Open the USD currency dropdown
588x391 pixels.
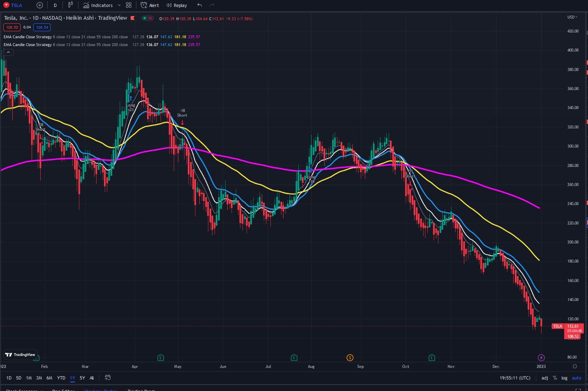coord(572,17)
